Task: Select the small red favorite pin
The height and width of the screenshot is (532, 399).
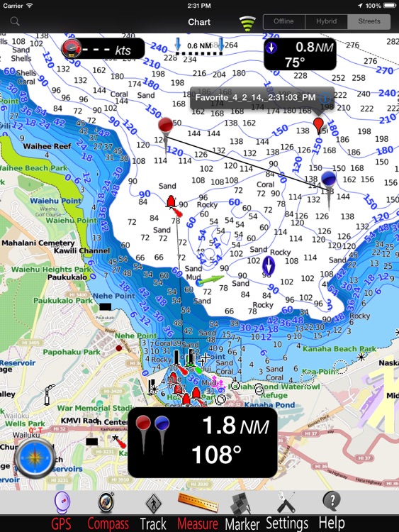Action: 318,126
